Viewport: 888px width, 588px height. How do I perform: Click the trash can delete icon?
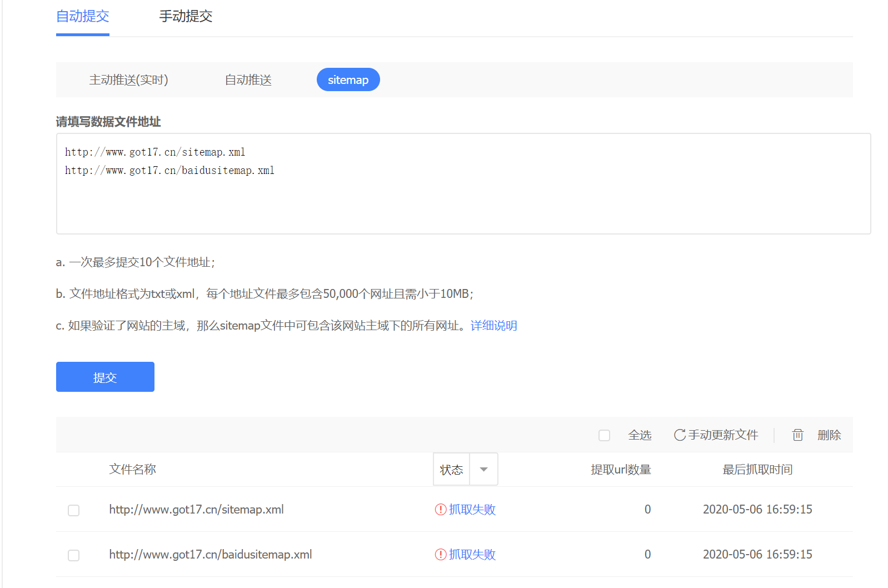797,435
